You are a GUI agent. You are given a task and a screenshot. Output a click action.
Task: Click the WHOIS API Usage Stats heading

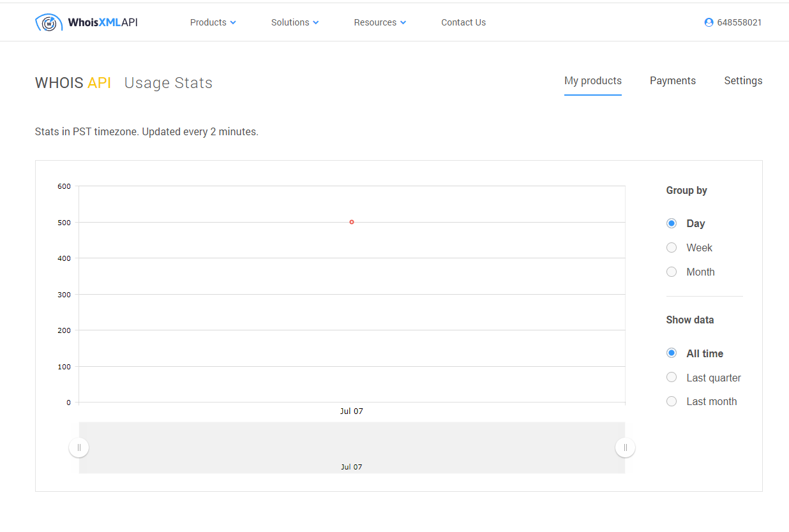click(124, 83)
